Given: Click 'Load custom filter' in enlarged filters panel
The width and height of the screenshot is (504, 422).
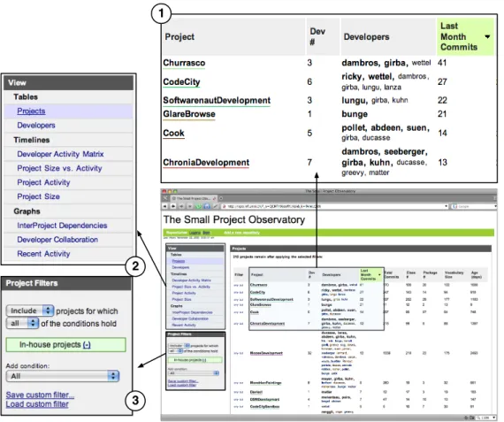Looking at the screenshot, I should [37, 404].
